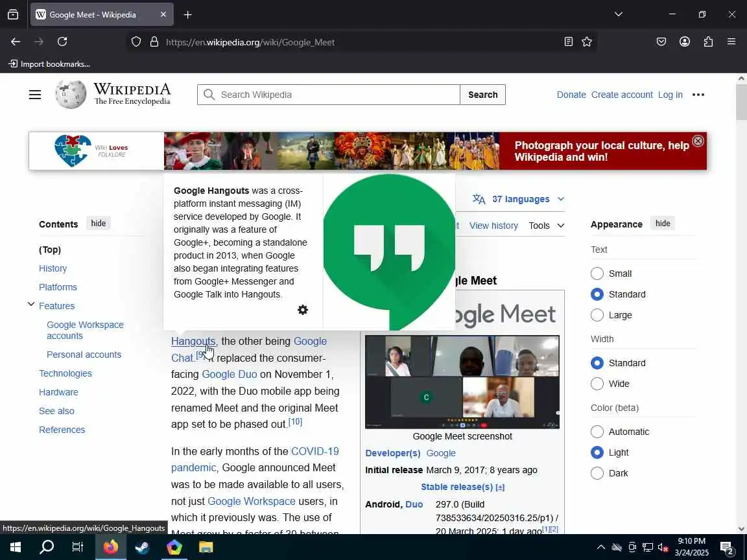Open the Wiki Loves Folklore banner
The image size is (747, 560).
[367, 151]
